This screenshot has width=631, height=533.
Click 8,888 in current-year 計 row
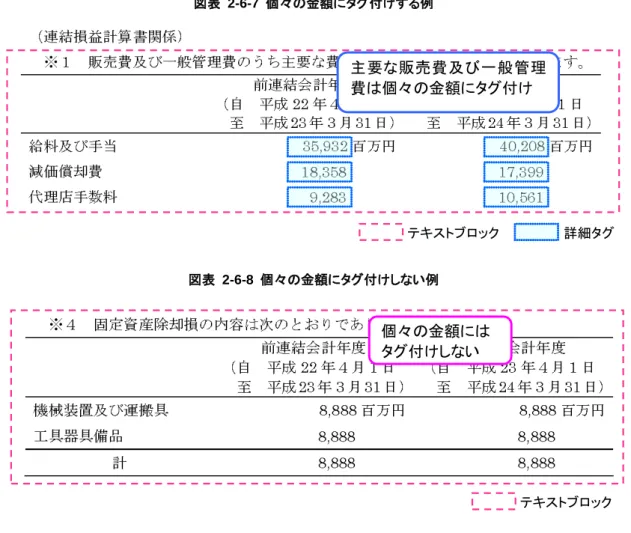click(x=536, y=463)
